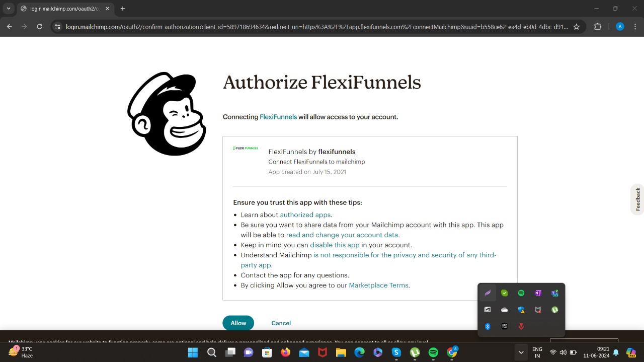Click the red downward arrows tray icon
644x362 pixels.
(521, 326)
